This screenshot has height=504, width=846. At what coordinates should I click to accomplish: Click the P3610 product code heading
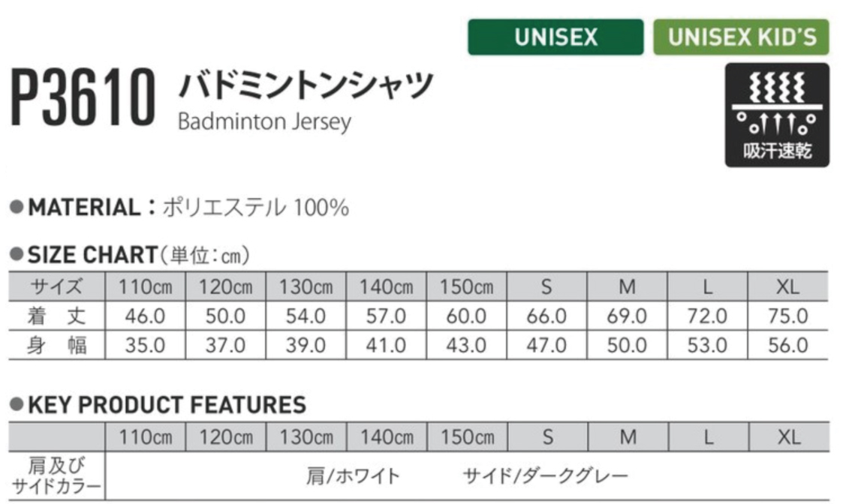[x=83, y=97]
